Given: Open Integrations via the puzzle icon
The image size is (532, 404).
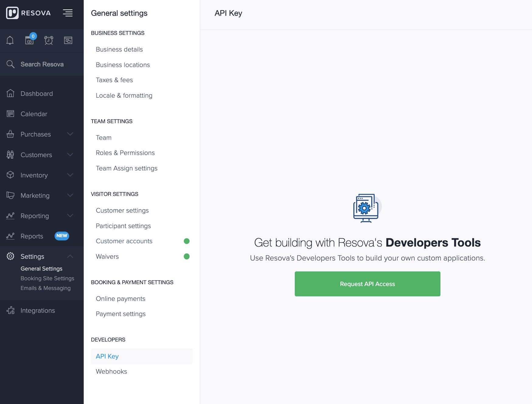Looking at the screenshot, I should 11,310.
